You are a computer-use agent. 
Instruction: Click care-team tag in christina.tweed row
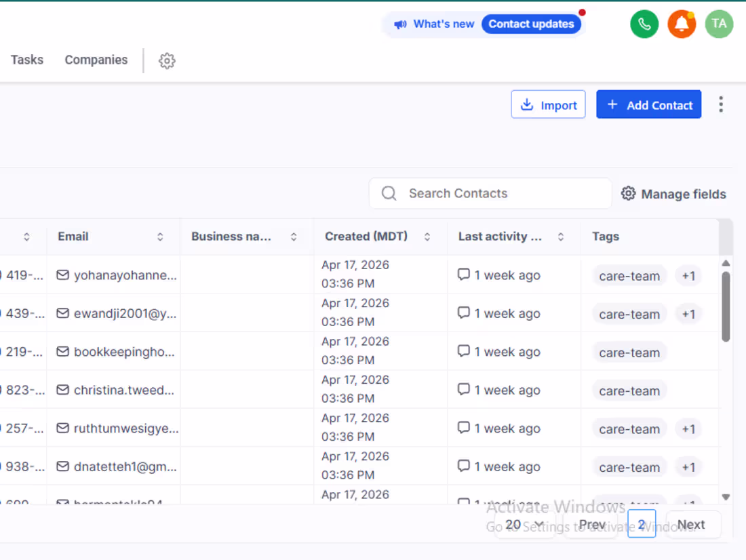[x=629, y=391]
